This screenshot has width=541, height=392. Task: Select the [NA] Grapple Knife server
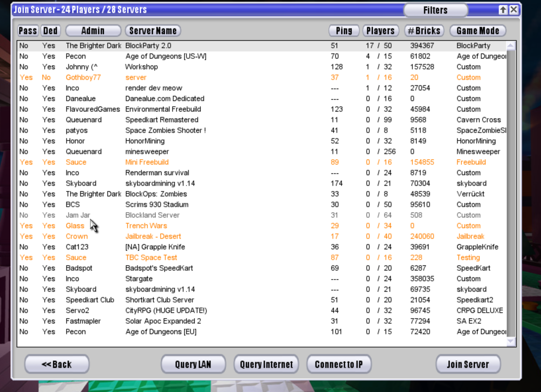coord(262,247)
